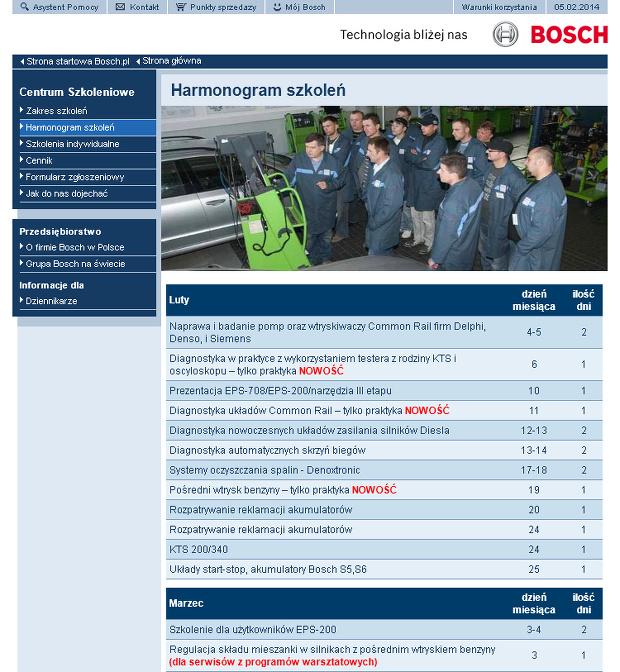Click Pośredni wtrysk benzyny row

384,489
